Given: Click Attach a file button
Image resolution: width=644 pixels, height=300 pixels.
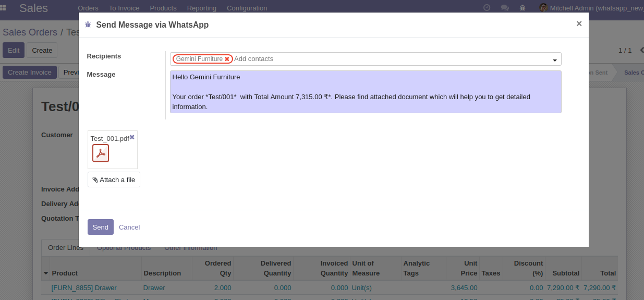Looking at the screenshot, I should (114, 179).
